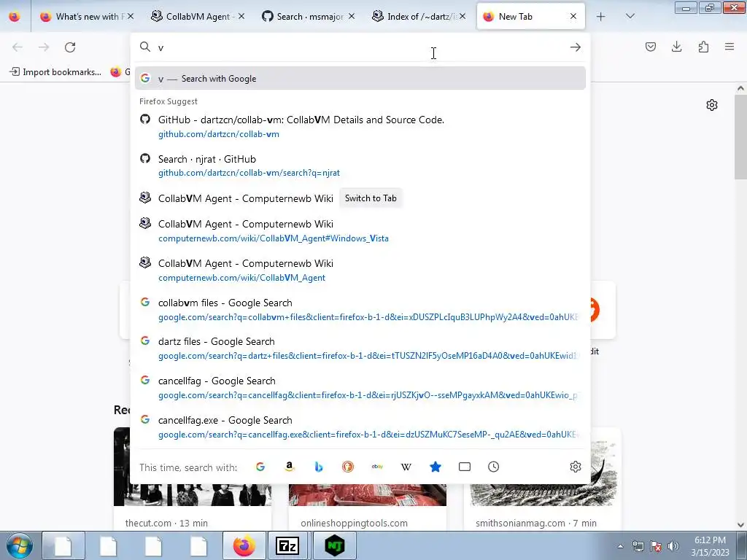
Task: Open the onlineshoppingtools.com story card
Action: click(x=368, y=507)
